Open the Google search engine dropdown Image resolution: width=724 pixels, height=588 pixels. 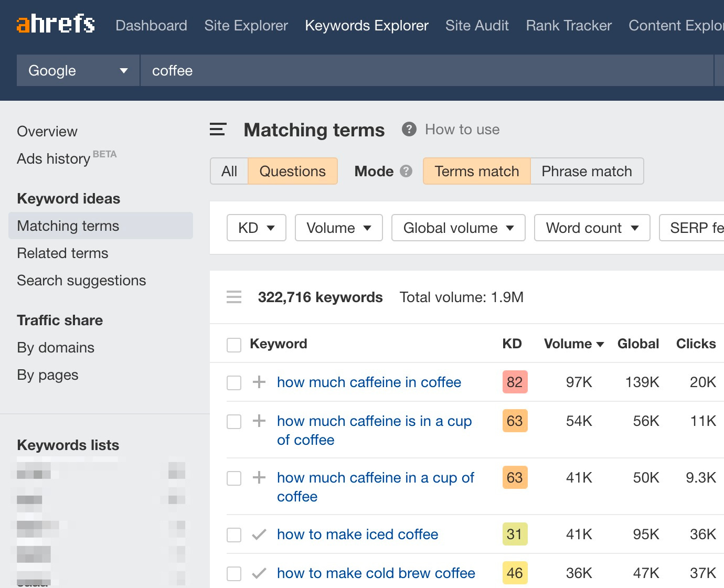(x=78, y=70)
